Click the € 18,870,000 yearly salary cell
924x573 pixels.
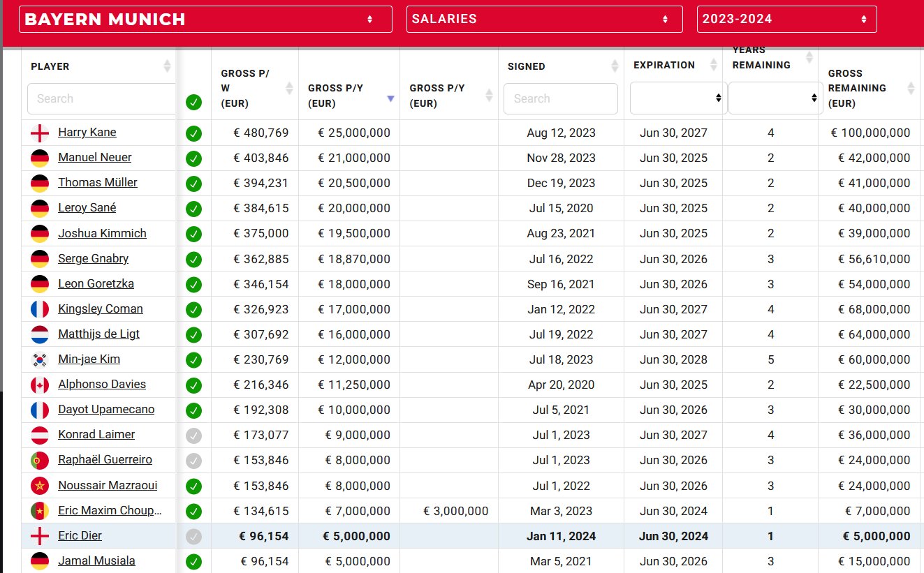[x=354, y=259]
